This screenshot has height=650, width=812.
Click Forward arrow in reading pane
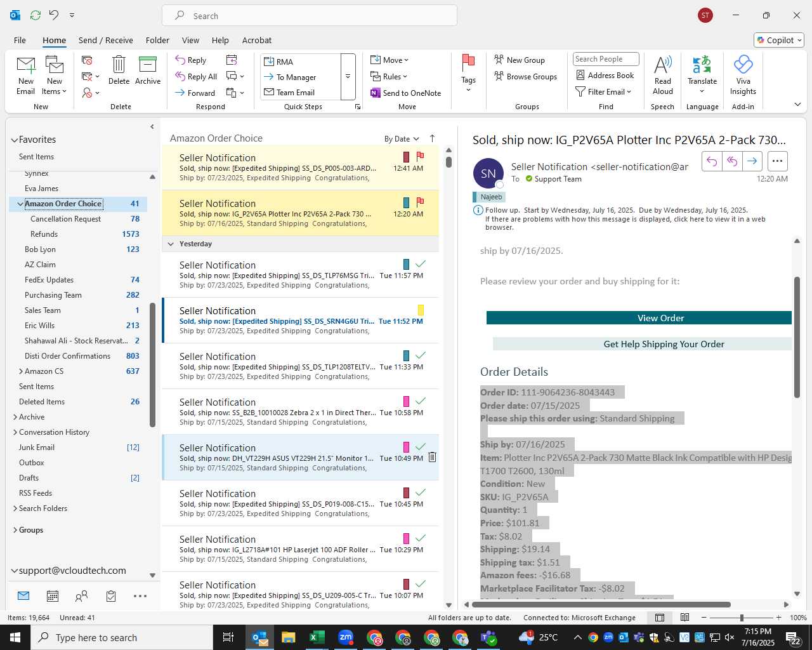point(752,161)
